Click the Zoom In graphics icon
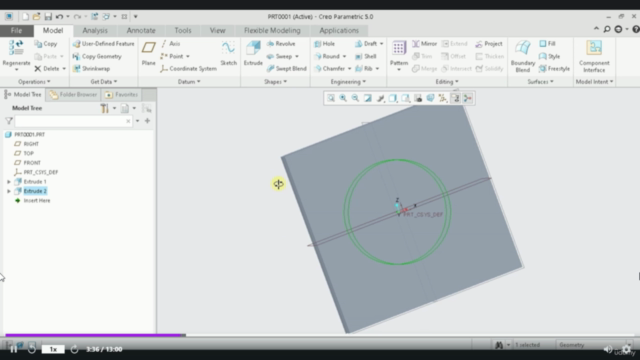 pos(343,98)
